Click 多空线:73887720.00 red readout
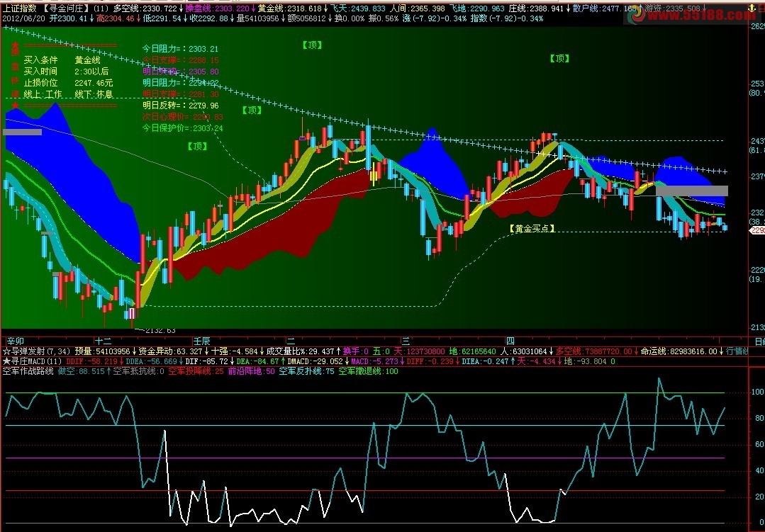This screenshot has width=765, height=532. pyautogui.click(x=593, y=351)
